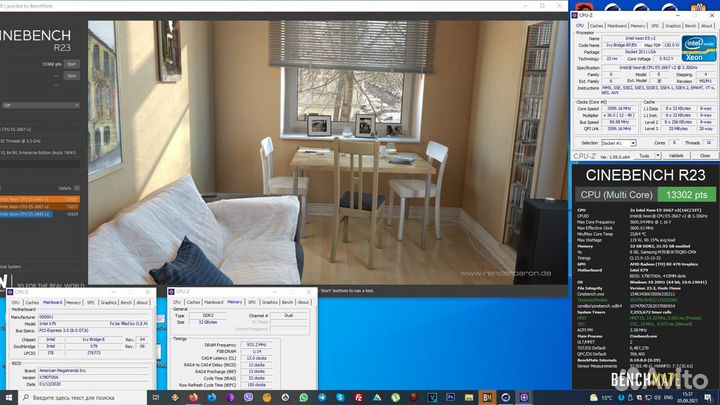Click the taskbar search box

pyautogui.click(x=83, y=398)
